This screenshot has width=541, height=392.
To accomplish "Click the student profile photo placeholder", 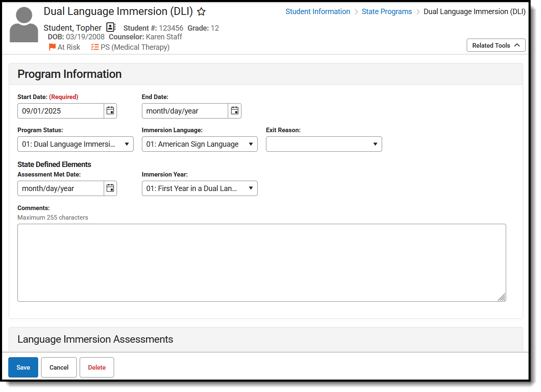I will point(24,24).
